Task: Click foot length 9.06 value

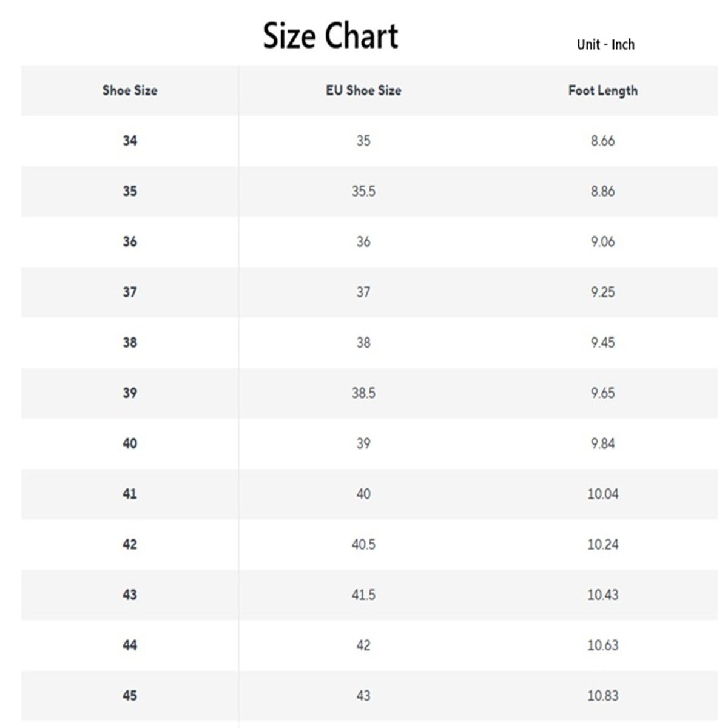Action: tap(603, 241)
